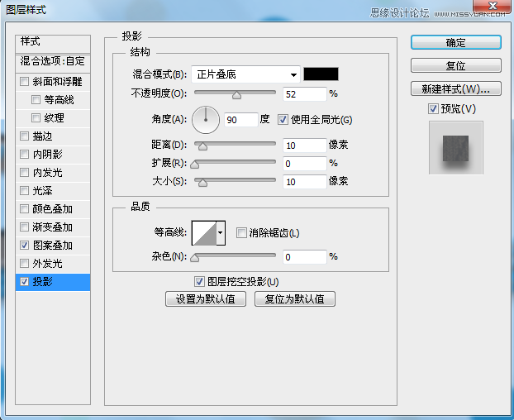The width and height of the screenshot is (514, 420).
Task: Expand the 等高线 contour picker arrow
Action: tap(221, 233)
